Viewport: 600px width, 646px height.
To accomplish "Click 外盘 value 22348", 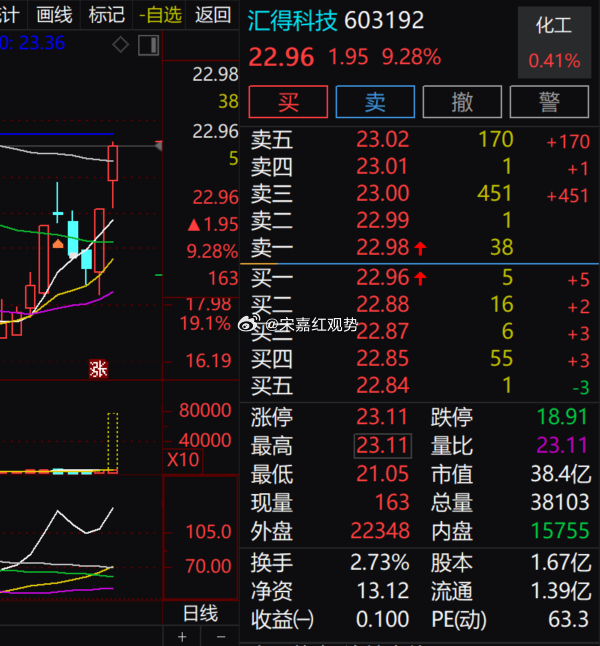I will (380, 531).
